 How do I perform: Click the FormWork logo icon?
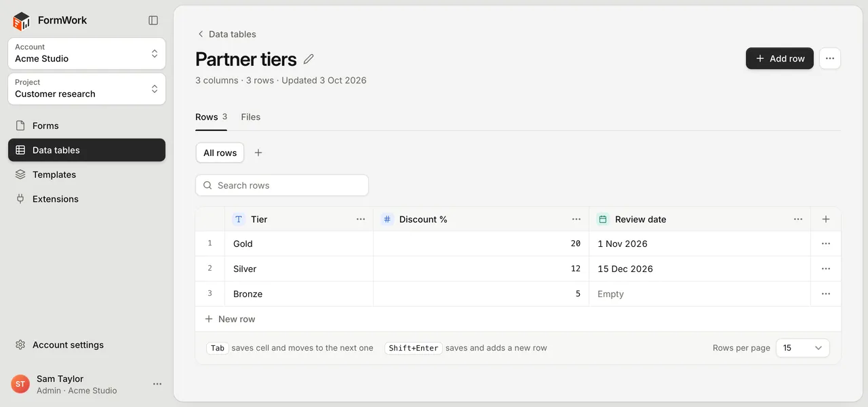coord(22,20)
